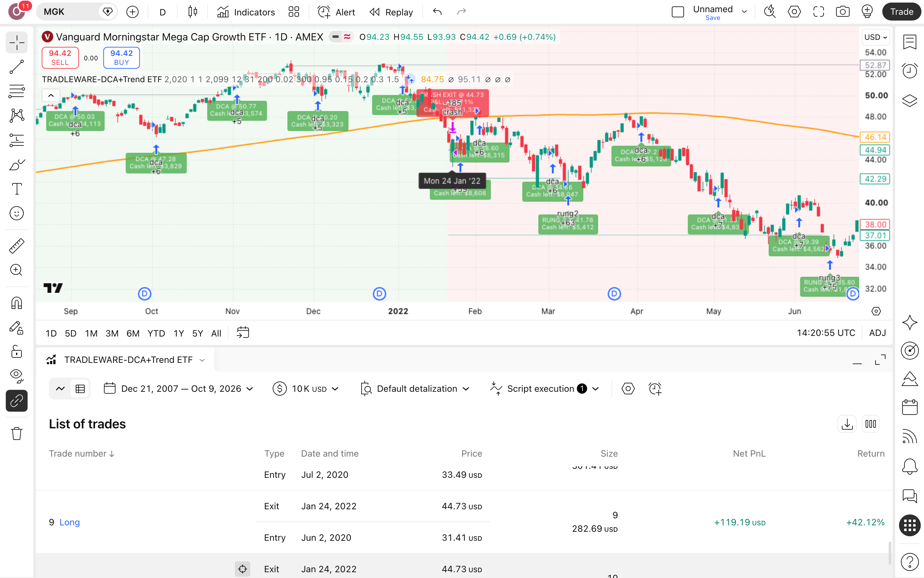Collapse the indicator legend chevron
This screenshot has height=578, width=924.
click(x=51, y=96)
